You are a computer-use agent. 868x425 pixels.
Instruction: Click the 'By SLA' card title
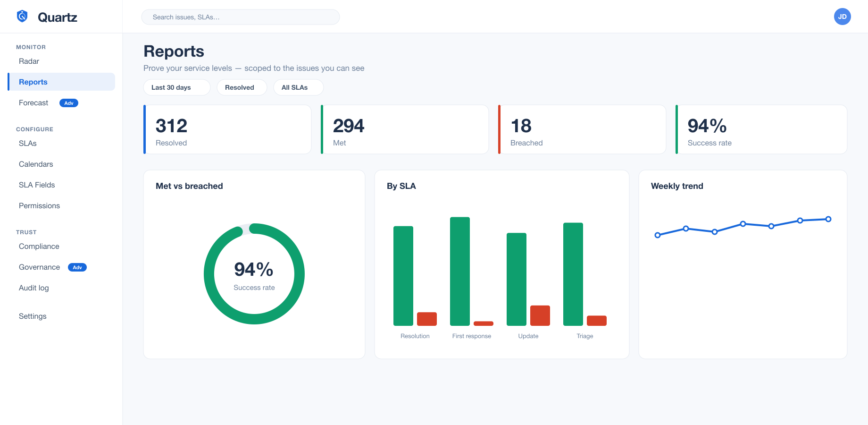401,186
